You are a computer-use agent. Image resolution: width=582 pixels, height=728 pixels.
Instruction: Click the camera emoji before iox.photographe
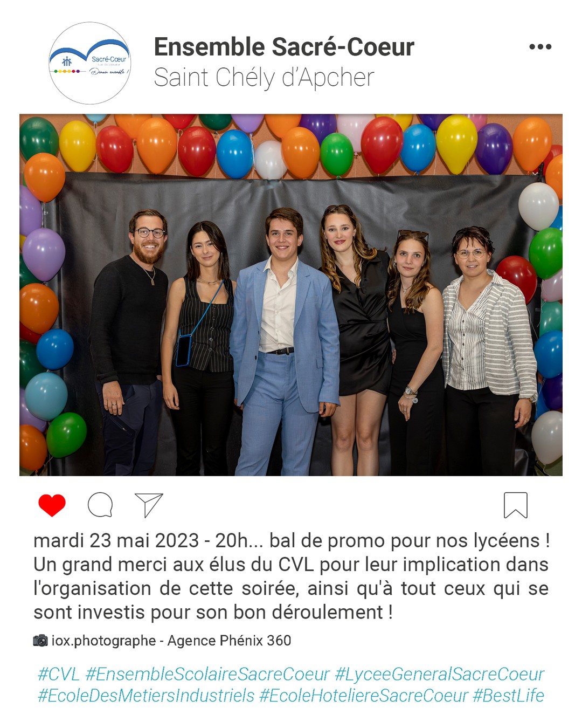40,641
